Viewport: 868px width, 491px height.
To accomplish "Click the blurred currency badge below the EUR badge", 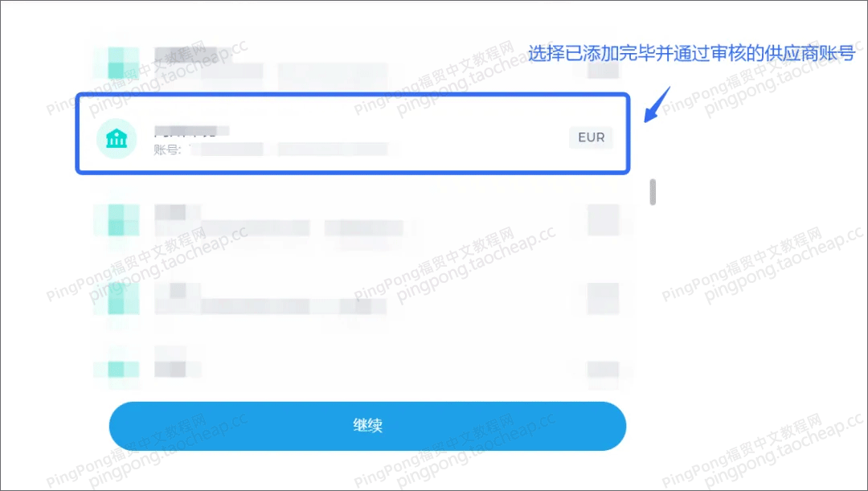I will [x=603, y=219].
